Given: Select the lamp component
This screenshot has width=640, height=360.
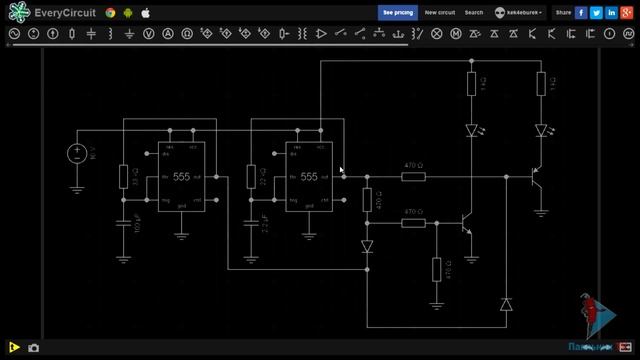Looking at the screenshot, I should click(437, 33).
